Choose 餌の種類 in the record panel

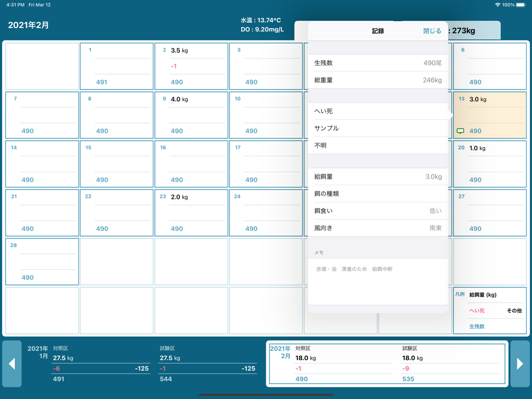click(378, 194)
